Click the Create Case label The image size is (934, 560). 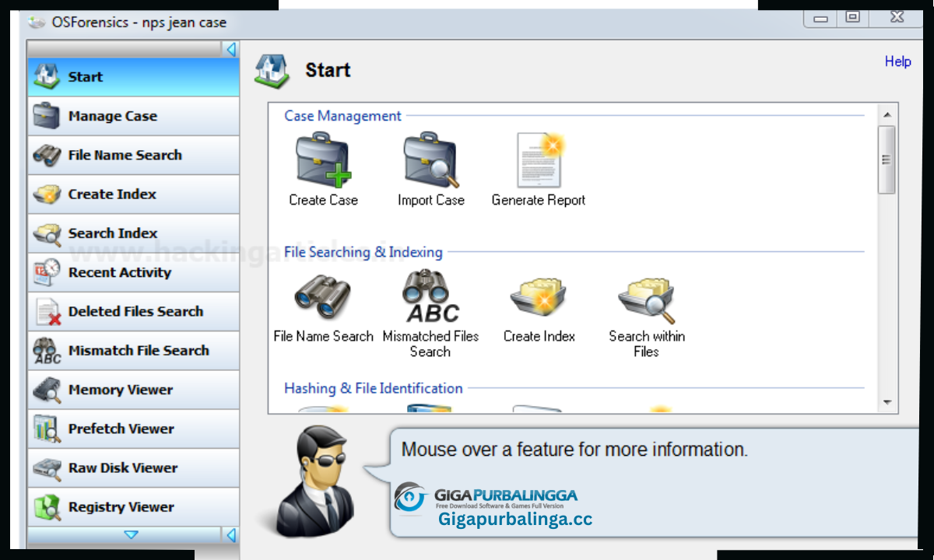pyautogui.click(x=323, y=200)
